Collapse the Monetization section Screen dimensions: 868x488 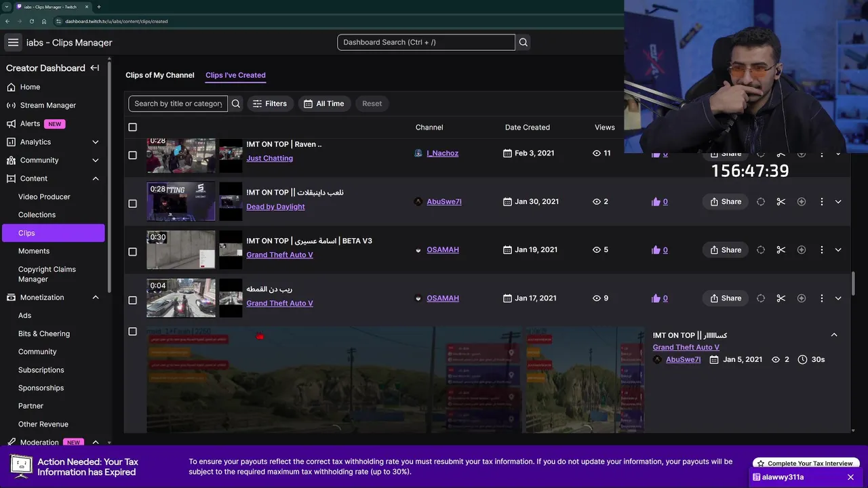[x=95, y=297]
